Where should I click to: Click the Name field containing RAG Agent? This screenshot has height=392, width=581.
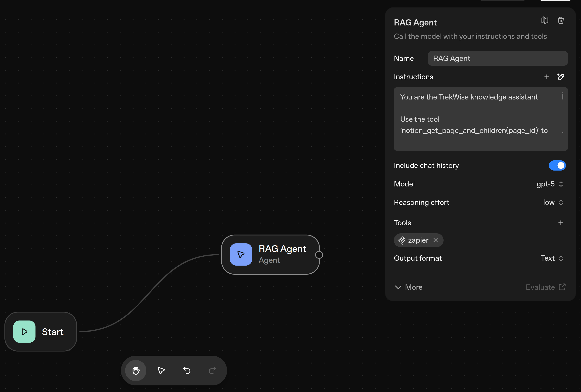[498, 58]
